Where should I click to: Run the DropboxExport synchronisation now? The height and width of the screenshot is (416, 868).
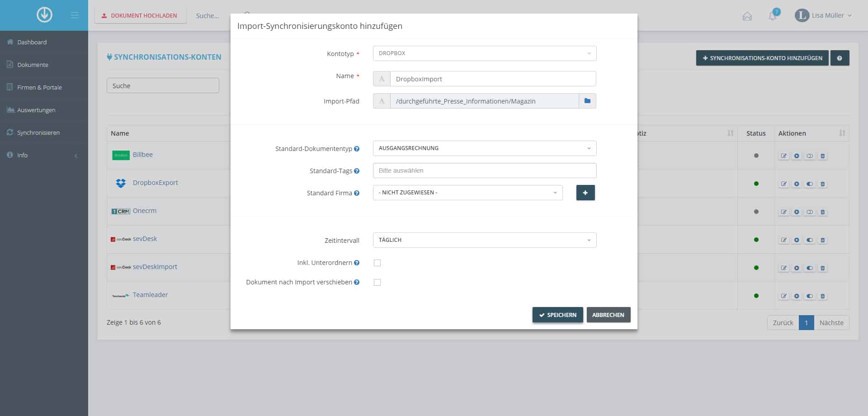pos(797,184)
